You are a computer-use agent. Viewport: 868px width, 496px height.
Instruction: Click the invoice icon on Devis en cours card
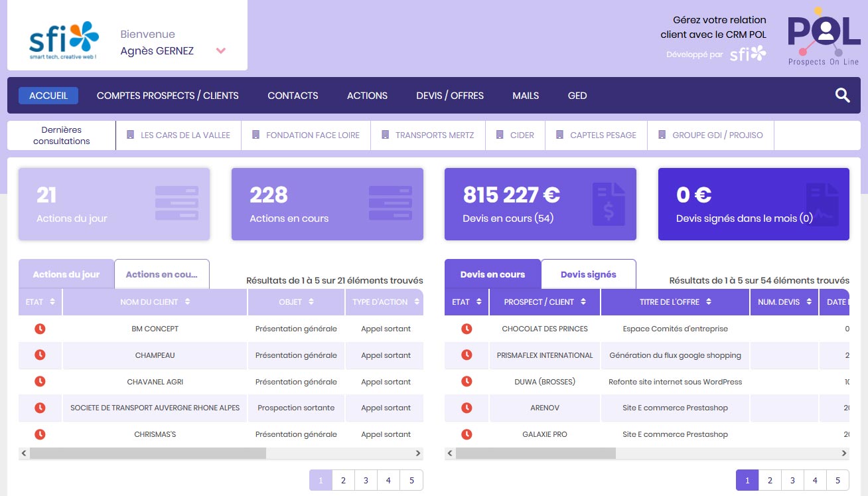pos(609,204)
